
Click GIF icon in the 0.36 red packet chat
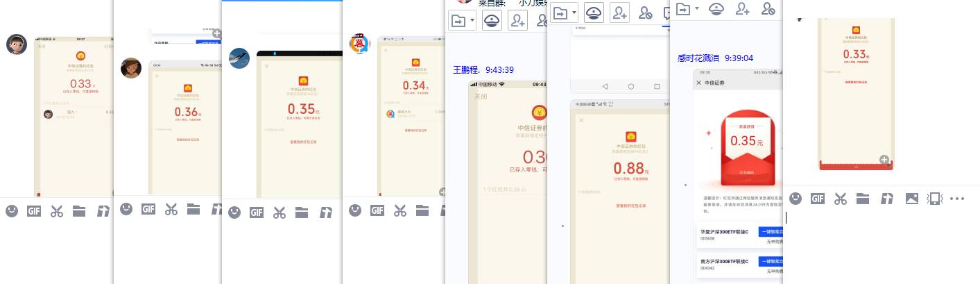(148, 208)
